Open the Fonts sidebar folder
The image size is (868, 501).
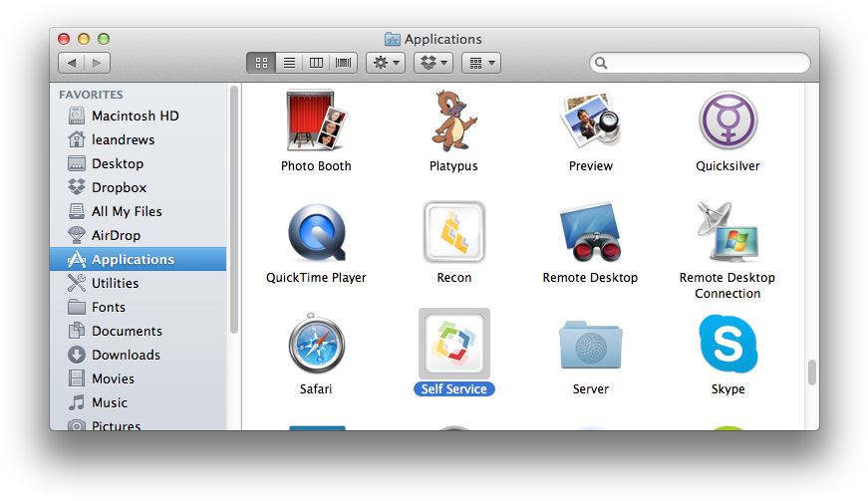(138, 307)
